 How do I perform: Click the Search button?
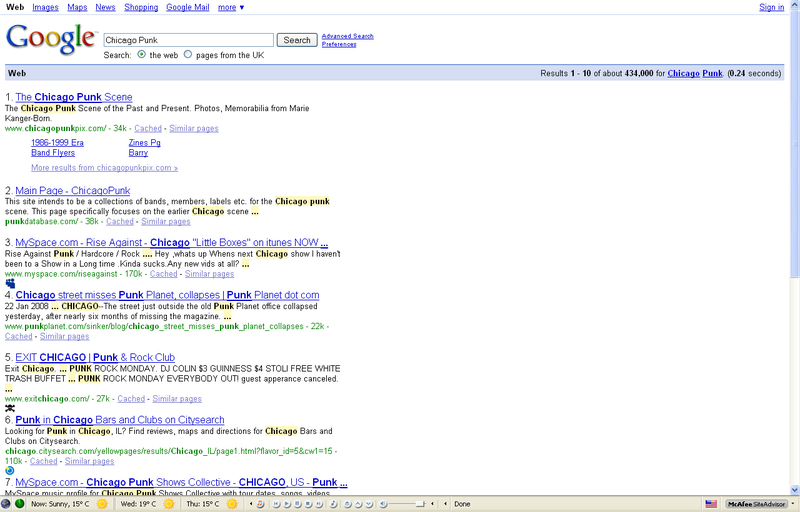pyautogui.click(x=297, y=40)
